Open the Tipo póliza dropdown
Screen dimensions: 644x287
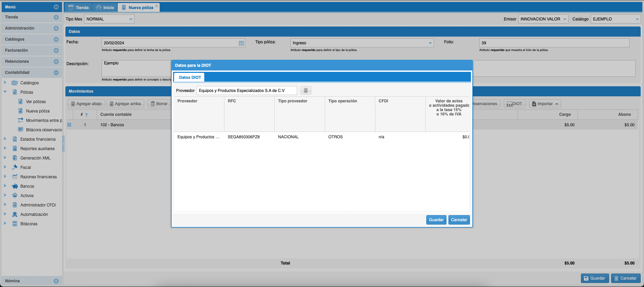(430, 43)
